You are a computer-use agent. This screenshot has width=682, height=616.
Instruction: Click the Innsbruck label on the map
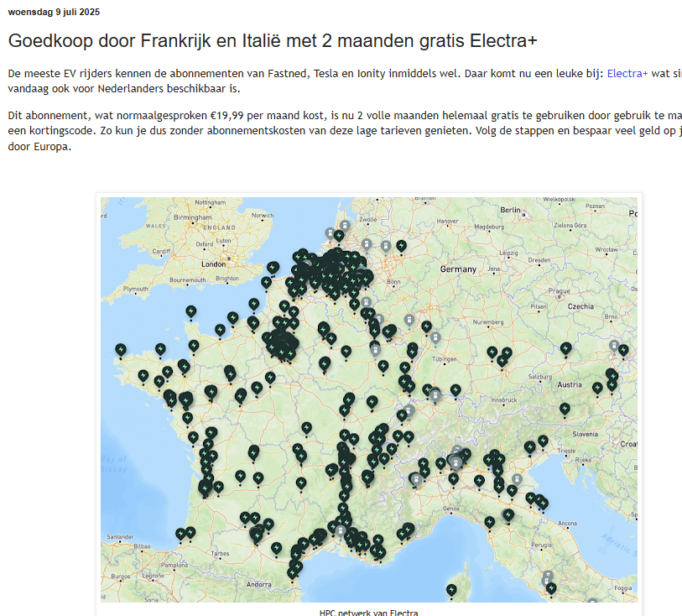tap(503, 399)
